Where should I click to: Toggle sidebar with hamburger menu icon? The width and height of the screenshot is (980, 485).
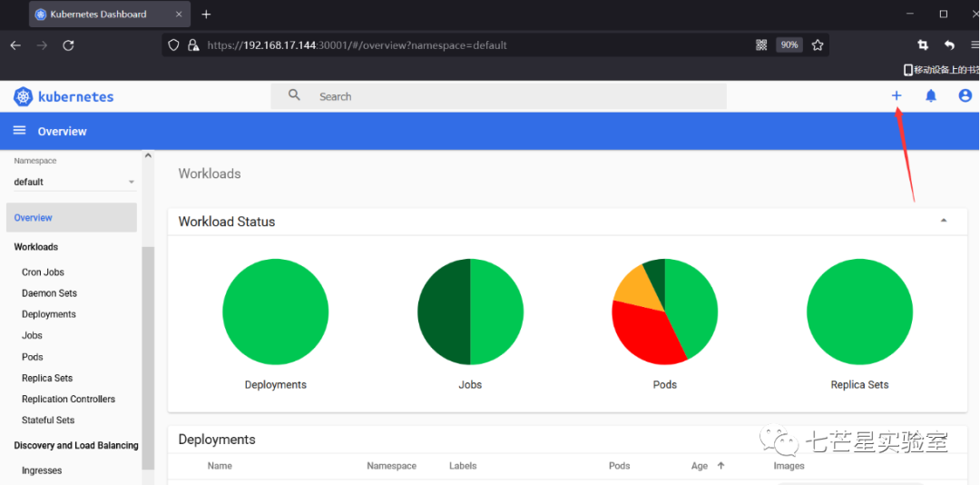pos(19,130)
